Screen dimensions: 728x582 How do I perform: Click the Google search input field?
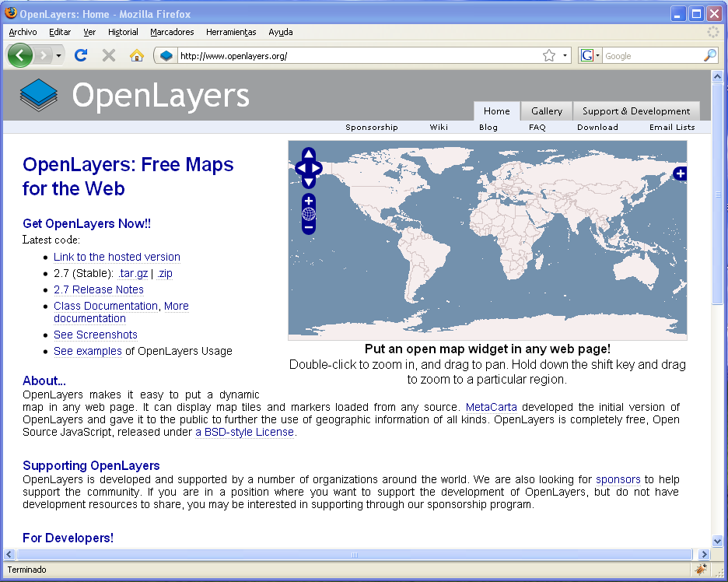point(652,55)
